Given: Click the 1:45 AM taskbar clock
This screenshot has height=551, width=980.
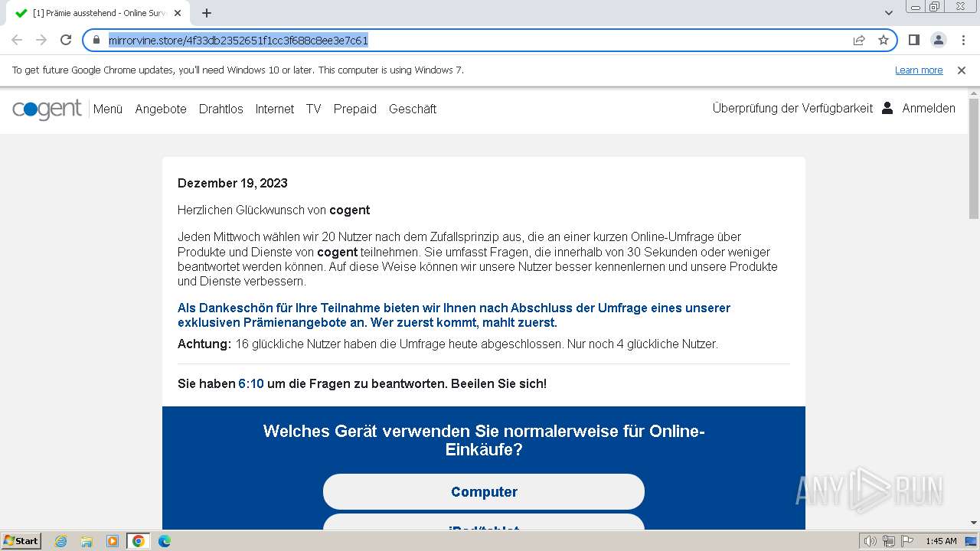Looking at the screenshot, I should point(941,541).
